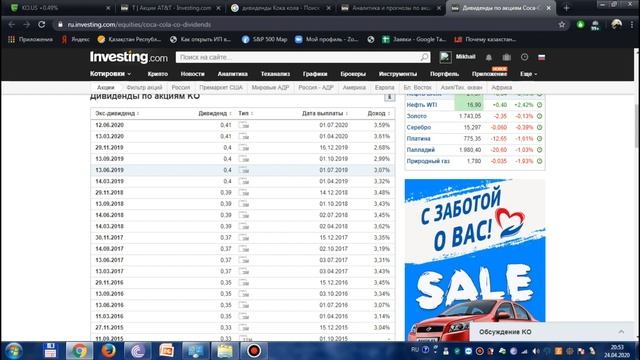Click the green extension icon in toolbar

(x=580, y=24)
